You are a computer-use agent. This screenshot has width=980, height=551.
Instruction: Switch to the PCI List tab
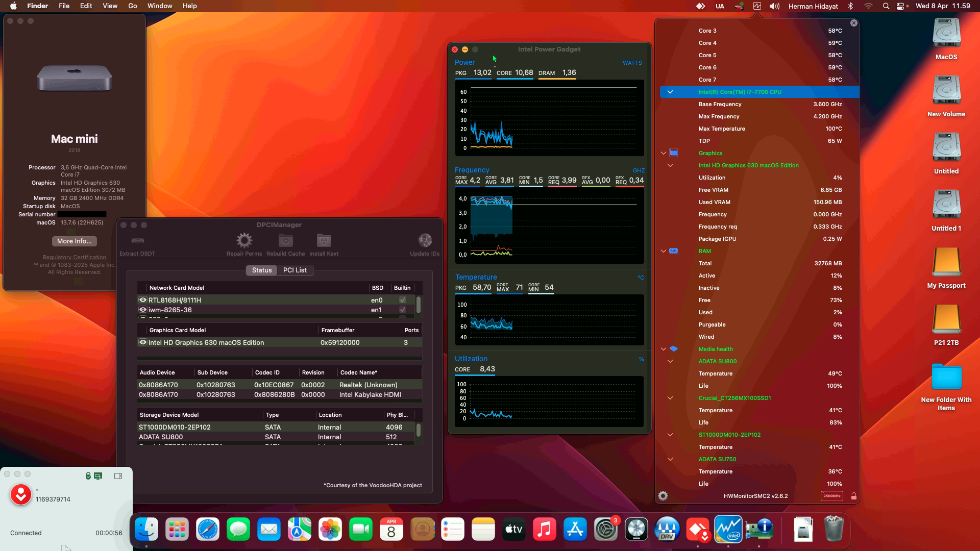pyautogui.click(x=295, y=270)
